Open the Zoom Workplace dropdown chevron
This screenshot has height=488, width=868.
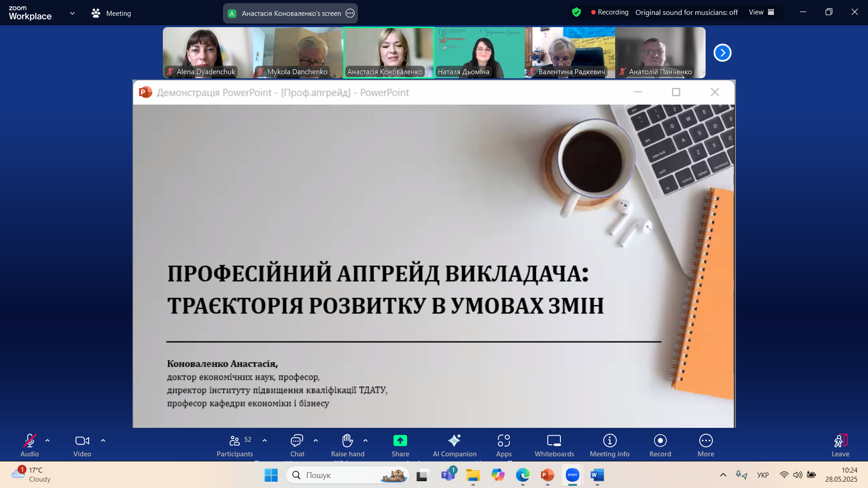pyautogui.click(x=72, y=13)
